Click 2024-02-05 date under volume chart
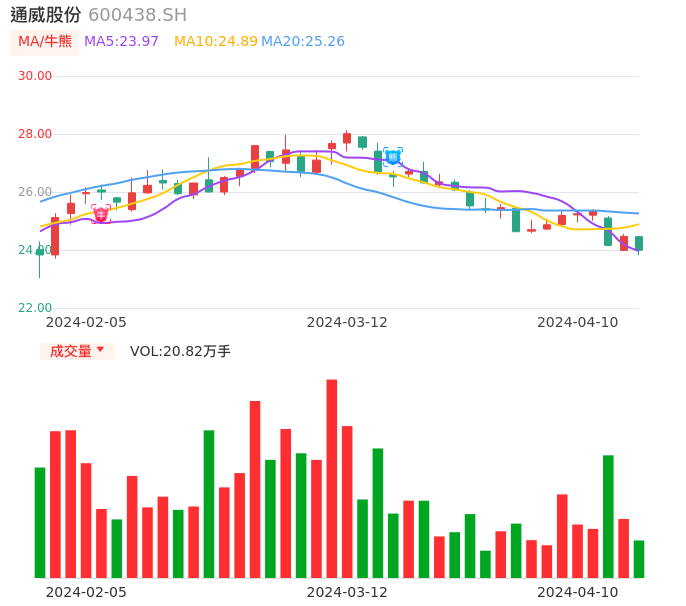 86,592
